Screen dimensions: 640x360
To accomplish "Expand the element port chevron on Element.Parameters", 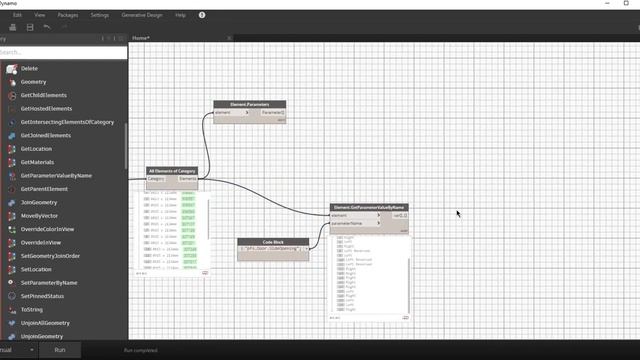I will pos(247,112).
